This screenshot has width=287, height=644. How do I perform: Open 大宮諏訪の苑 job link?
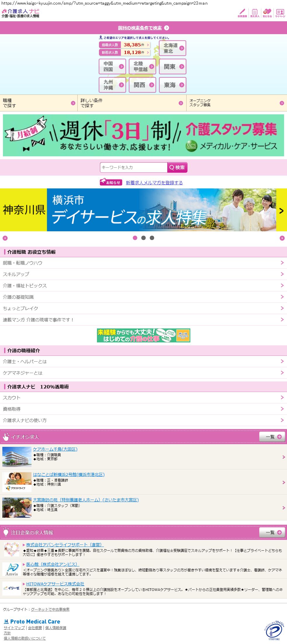pos(86,500)
